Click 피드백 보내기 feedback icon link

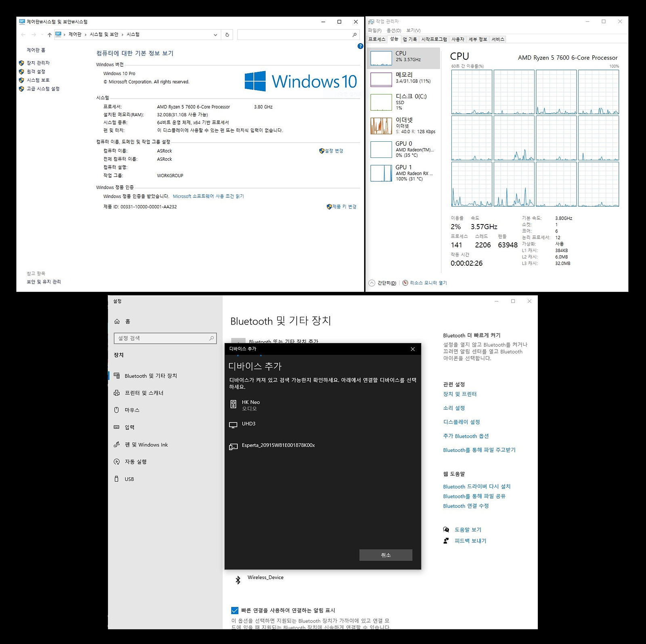tap(465, 541)
